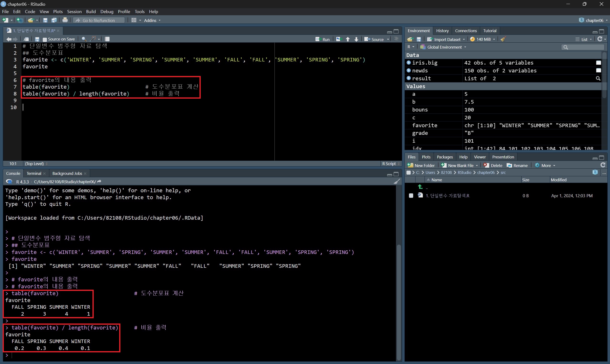The width and height of the screenshot is (610, 364).
Task: Click Re-run previous code region icon
Action: click(339, 39)
